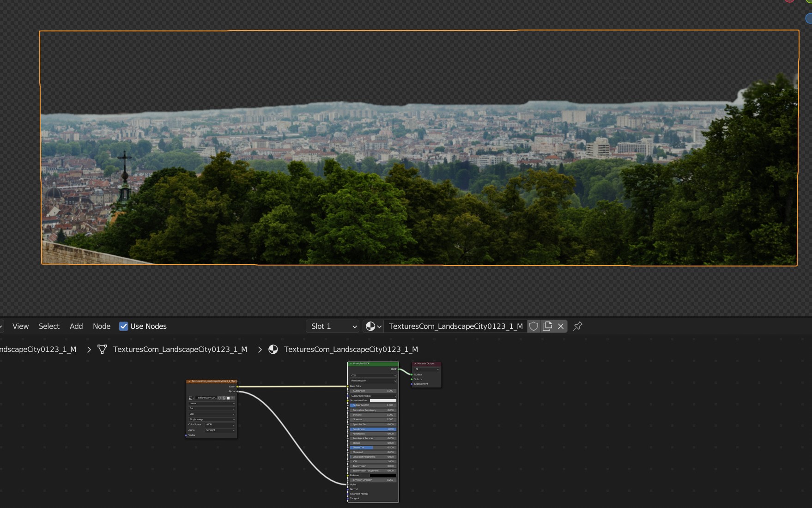Duplicate the material with the new-copy icon
Image resolution: width=812 pixels, height=508 pixels.
pos(547,327)
